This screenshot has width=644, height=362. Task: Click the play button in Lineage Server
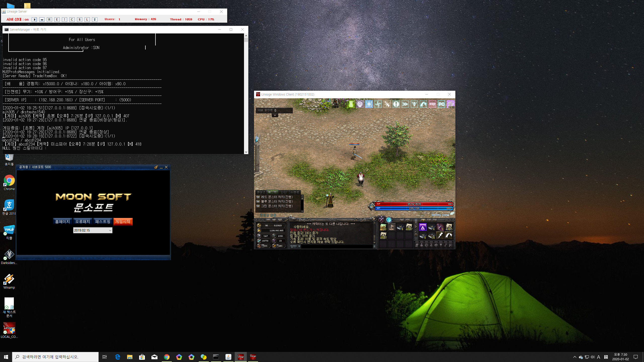pyautogui.click(x=34, y=19)
